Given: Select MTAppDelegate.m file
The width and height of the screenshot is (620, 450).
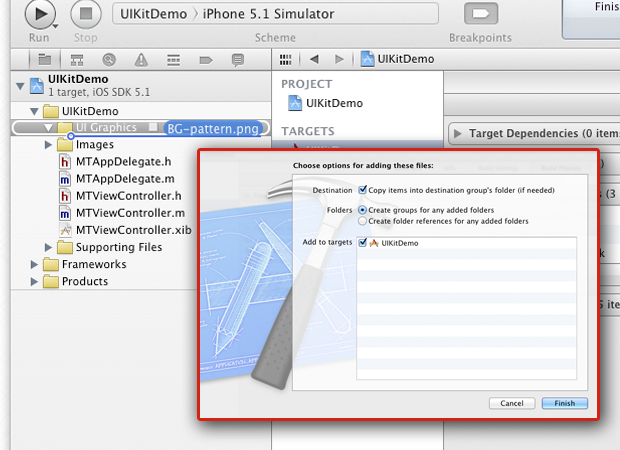Looking at the screenshot, I should 125,179.
